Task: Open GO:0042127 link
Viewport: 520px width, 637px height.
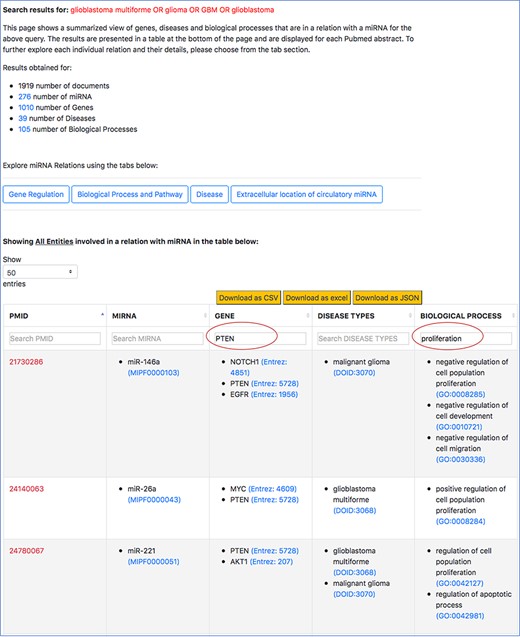Action: point(459,583)
